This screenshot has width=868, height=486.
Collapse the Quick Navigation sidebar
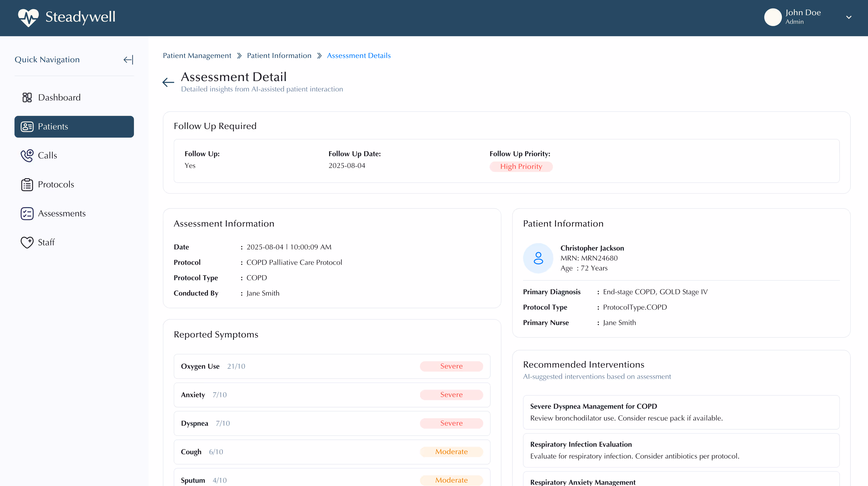[128, 60]
